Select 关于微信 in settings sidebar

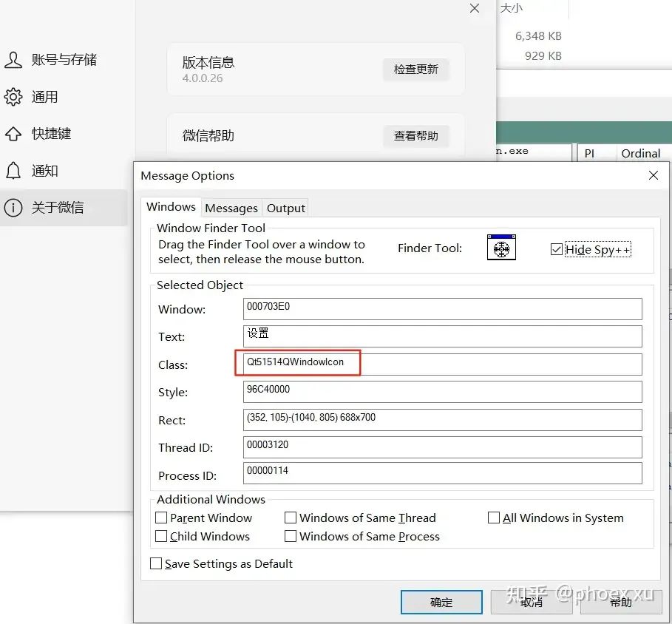pyautogui.click(x=64, y=208)
